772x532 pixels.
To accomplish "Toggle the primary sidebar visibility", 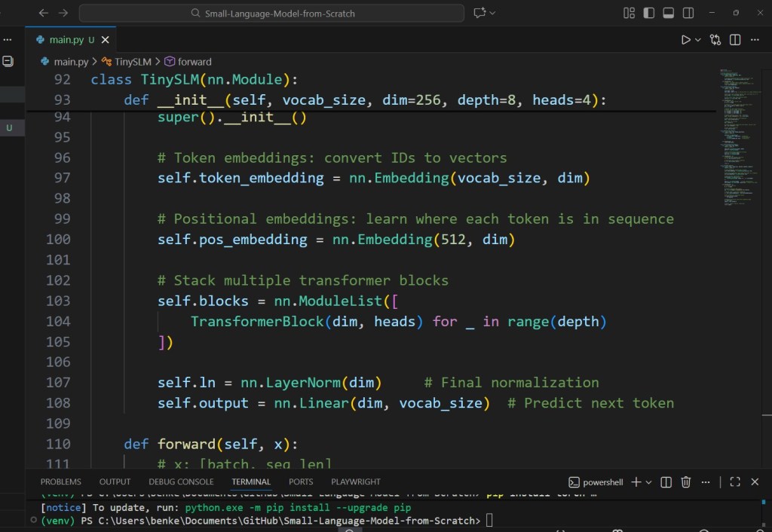I will (x=648, y=12).
